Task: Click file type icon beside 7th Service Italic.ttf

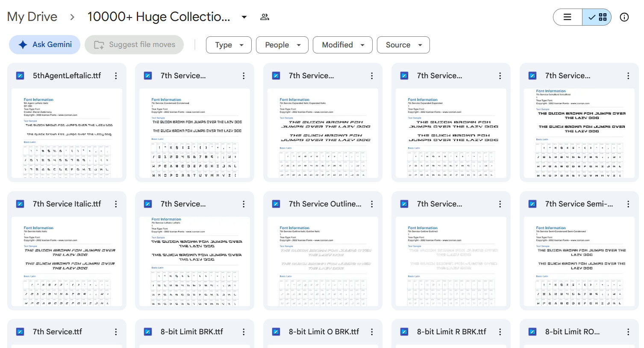Action: [20, 204]
